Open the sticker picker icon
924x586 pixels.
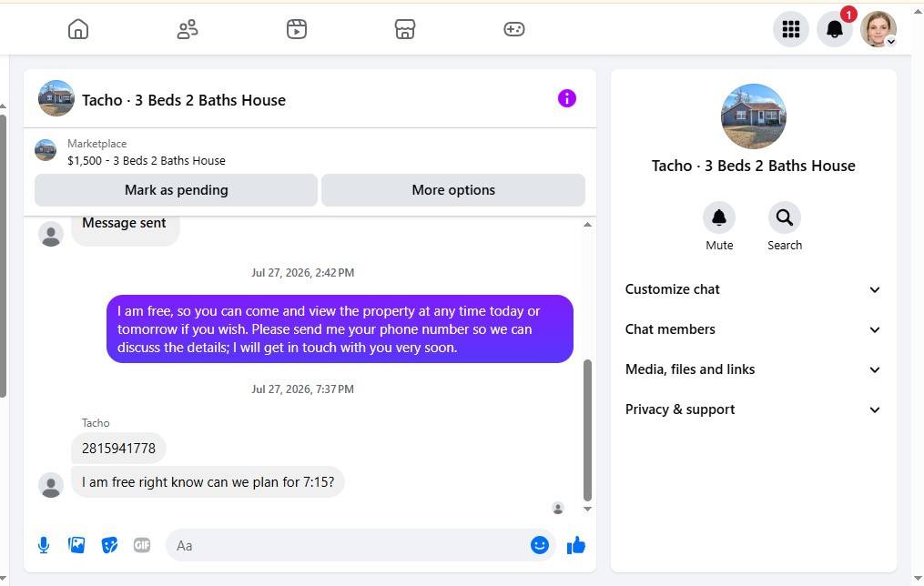coord(109,545)
